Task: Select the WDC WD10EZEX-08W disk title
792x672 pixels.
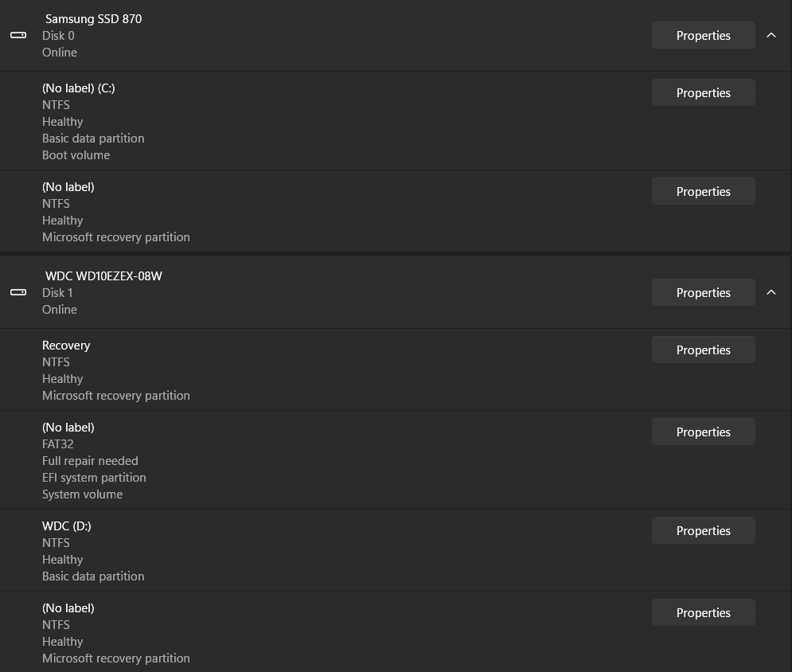Action: 103,276
